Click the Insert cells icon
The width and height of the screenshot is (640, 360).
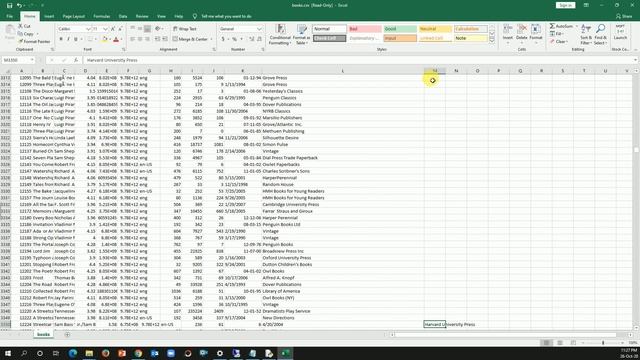(x=508, y=33)
